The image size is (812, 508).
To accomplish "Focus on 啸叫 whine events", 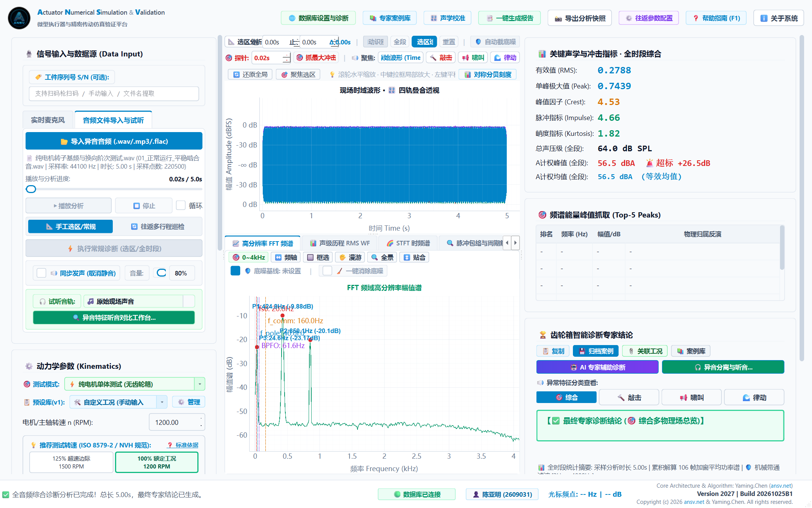I will (473, 58).
